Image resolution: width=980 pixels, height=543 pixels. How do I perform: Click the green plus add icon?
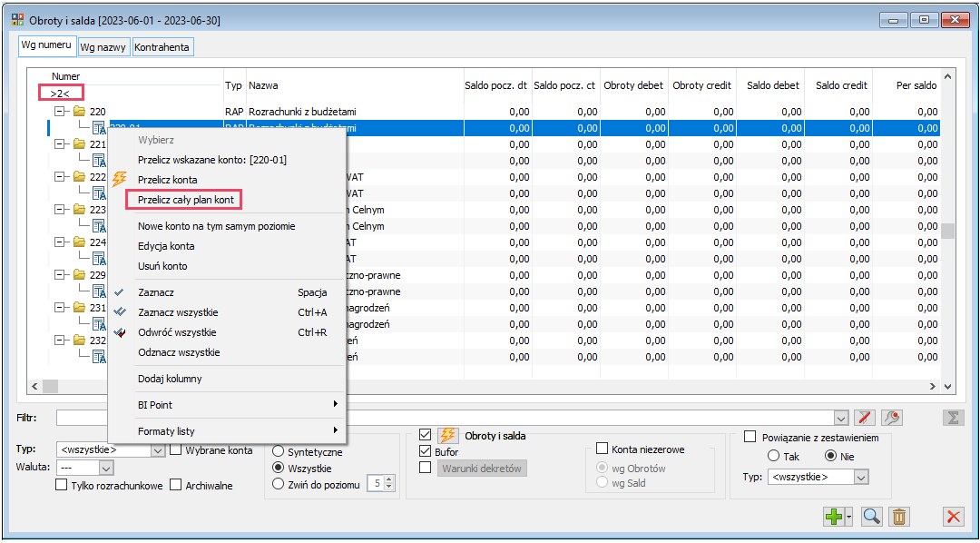tap(835, 517)
